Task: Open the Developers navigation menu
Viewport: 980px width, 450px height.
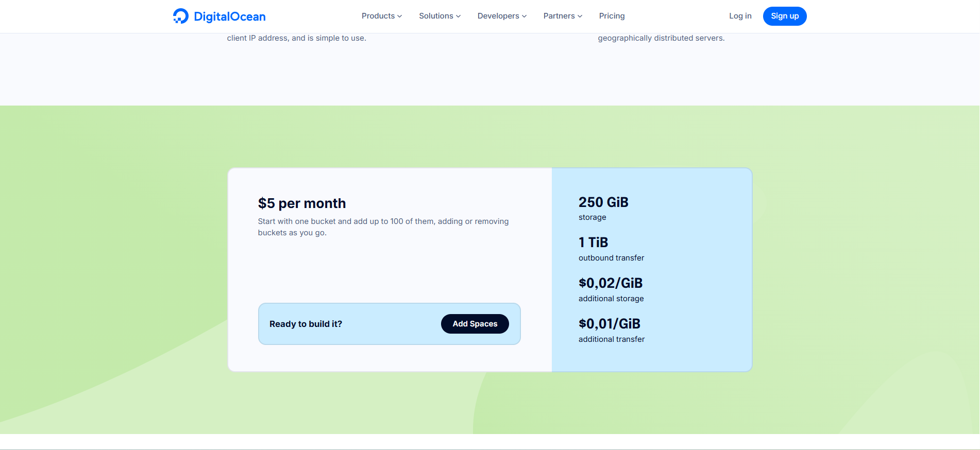Action: tap(498, 16)
